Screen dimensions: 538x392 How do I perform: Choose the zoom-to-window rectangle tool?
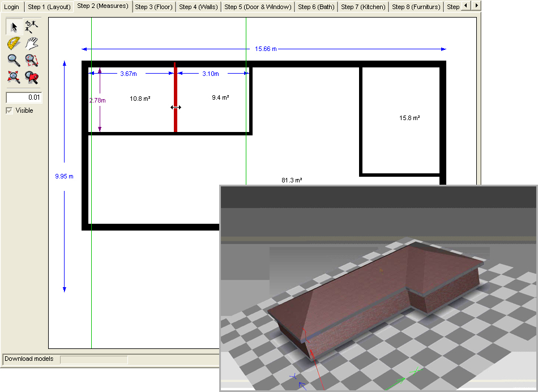tap(32, 61)
